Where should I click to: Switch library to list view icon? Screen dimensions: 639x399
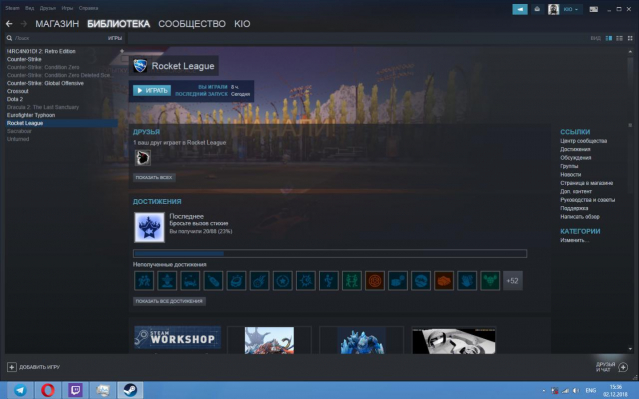(x=619, y=38)
